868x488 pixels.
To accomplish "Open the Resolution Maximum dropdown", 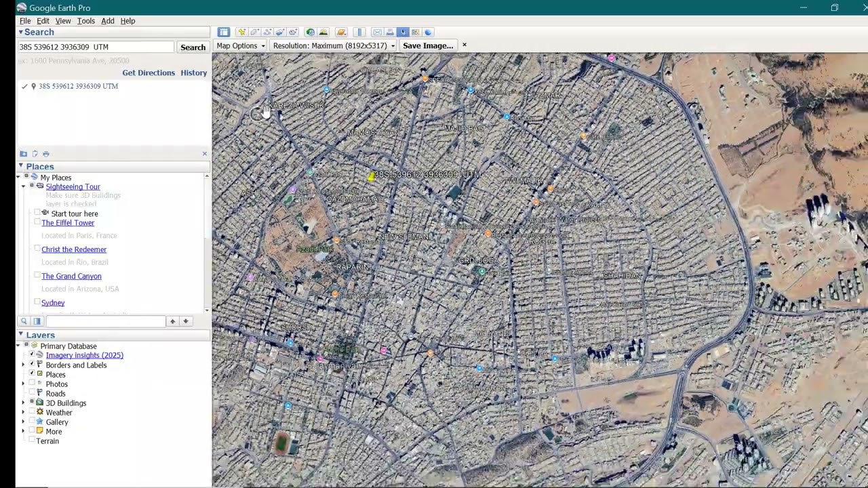I will pyautogui.click(x=334, y=45).
